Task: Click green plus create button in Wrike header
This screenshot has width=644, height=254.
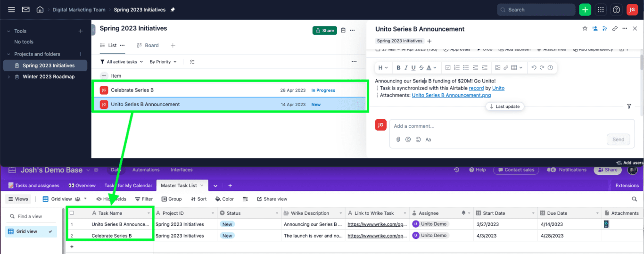Action: tap(585, 9)
